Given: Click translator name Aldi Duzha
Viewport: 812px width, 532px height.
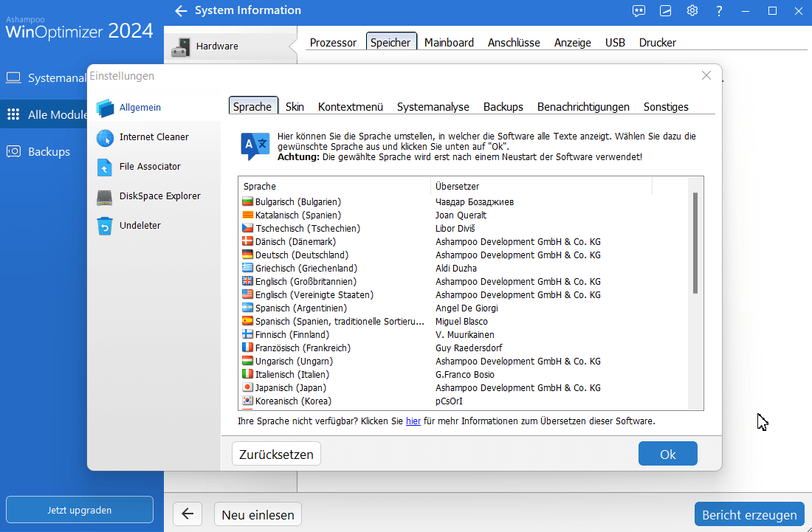Looking at the screenshot, I should coord(456,268).
